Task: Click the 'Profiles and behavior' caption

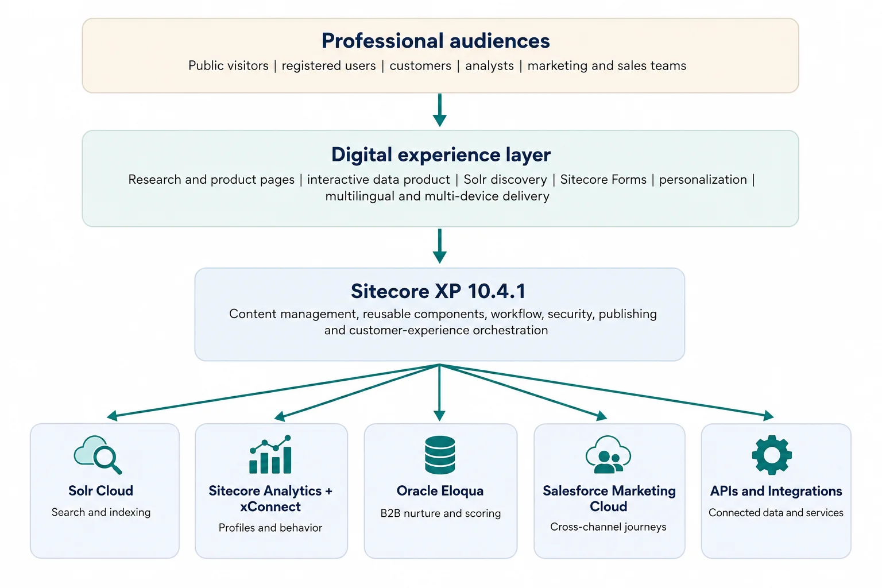Action: tap(270, 528)
